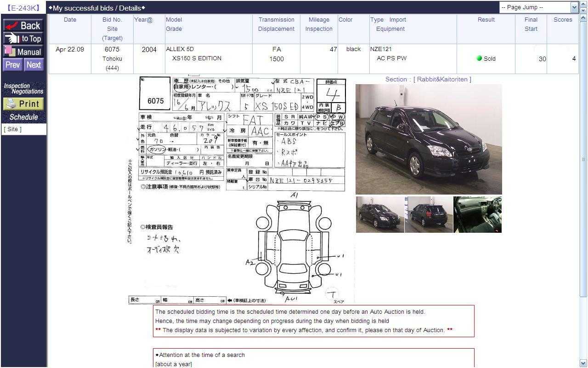The height and width of the screenshot is (368, 588).
Task: Click the Tohoku site text
Action: 112,59
